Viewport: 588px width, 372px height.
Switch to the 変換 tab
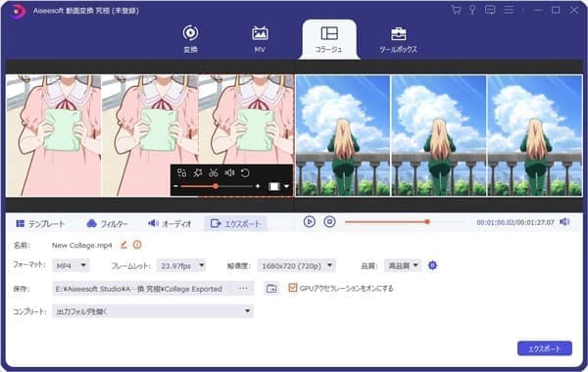(x=190, y=39)
